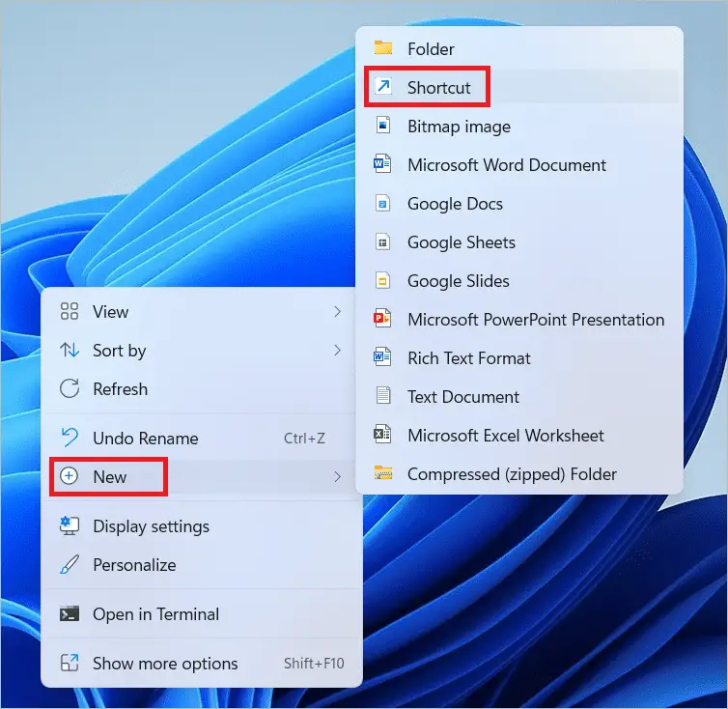The width and height of the screenshot is (728, 709).
Task: Click the Google Slides file icon
Action: point(383,280)
